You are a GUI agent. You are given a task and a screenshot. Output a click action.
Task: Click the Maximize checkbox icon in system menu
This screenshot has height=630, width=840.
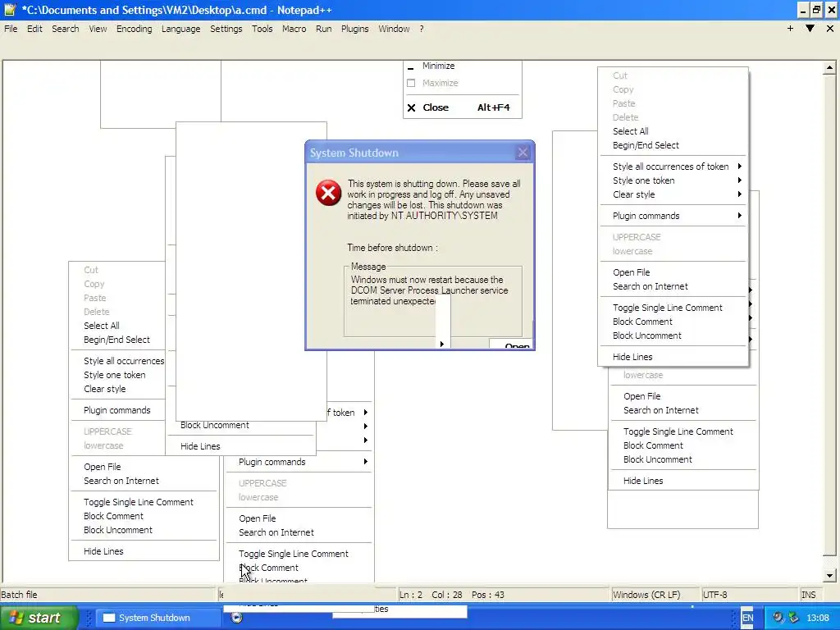(x=411, y=83)
